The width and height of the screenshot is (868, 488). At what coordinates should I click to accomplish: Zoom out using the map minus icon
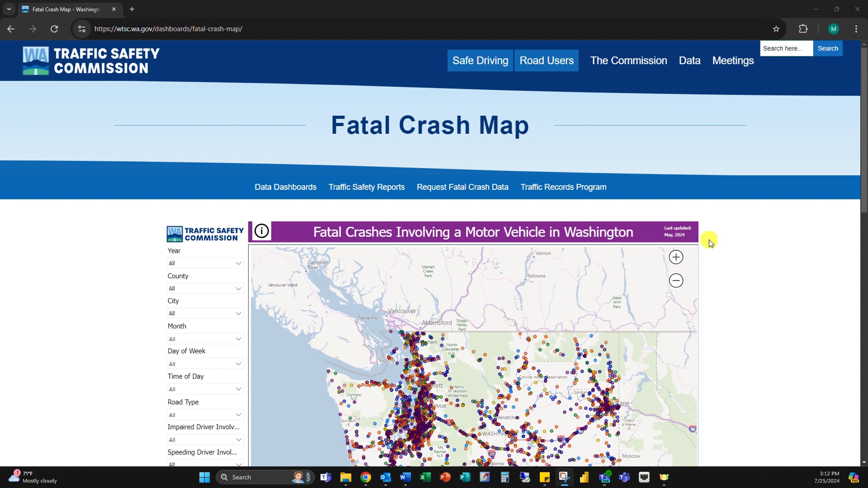coord(676,281)
